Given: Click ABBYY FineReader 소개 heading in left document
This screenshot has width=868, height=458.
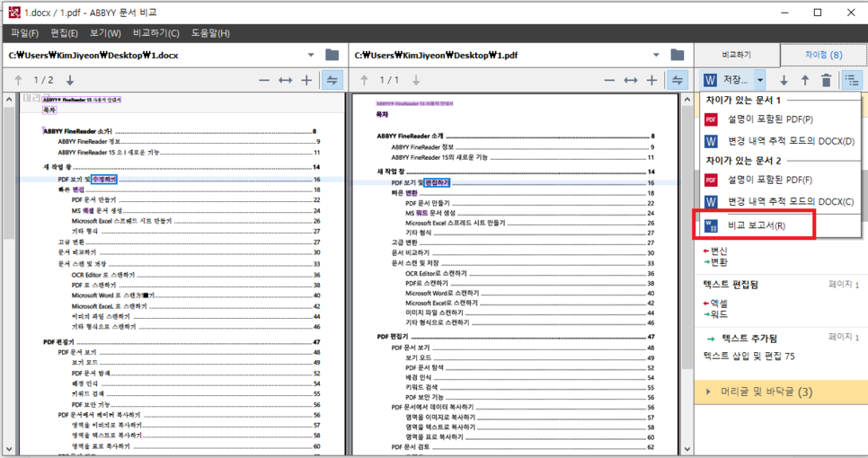Looking at the screenshot, I should pos(77,132).
